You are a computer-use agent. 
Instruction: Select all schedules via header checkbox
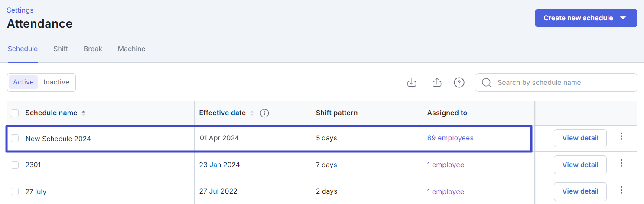[x=15, y=113]
